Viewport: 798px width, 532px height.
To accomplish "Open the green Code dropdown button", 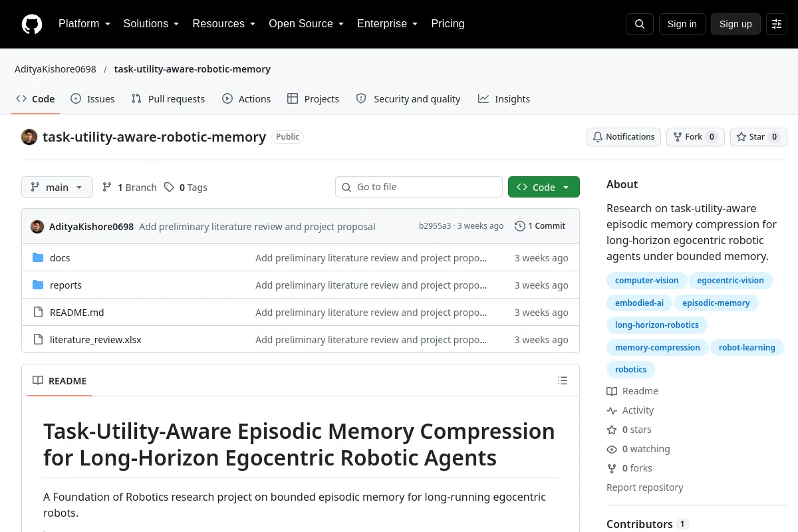I will pos(544,188).
